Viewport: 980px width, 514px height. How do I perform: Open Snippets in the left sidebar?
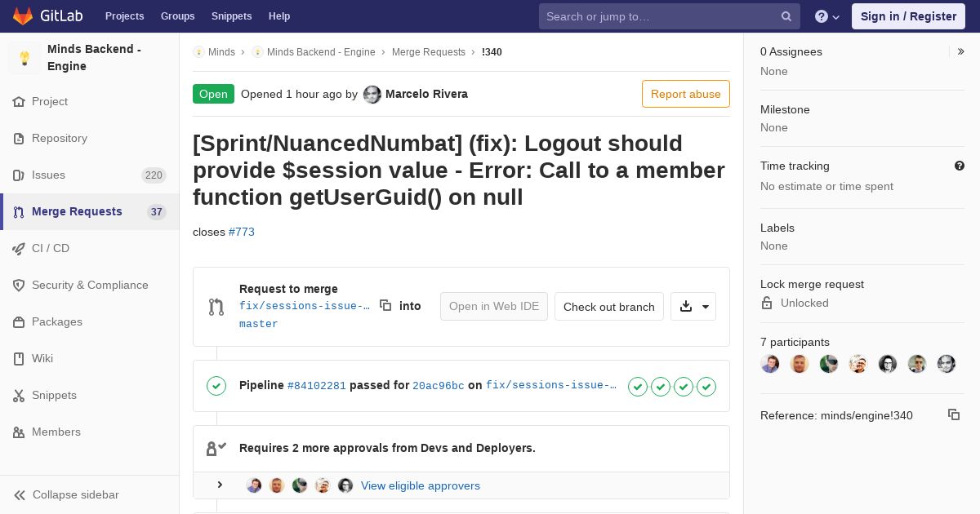pos(90,395)
